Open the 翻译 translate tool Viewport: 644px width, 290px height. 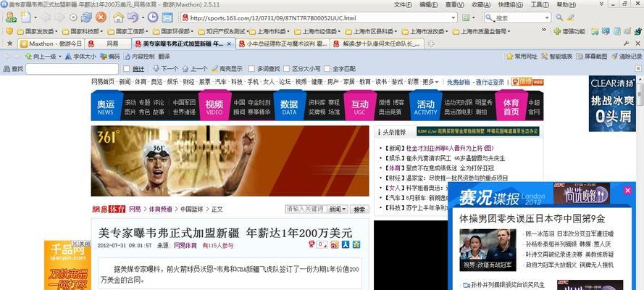(x=164, y=57)
